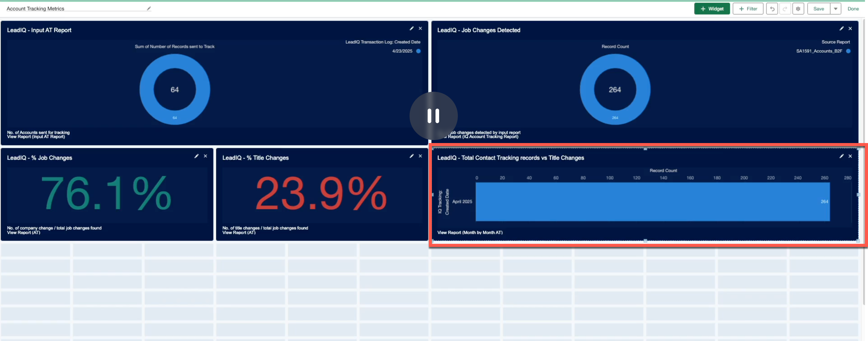Image resolution: width=868 pixels, height=341 pixels.
Task: Click the 4/23/2025 legend color dot
Action: click(418, 51)
